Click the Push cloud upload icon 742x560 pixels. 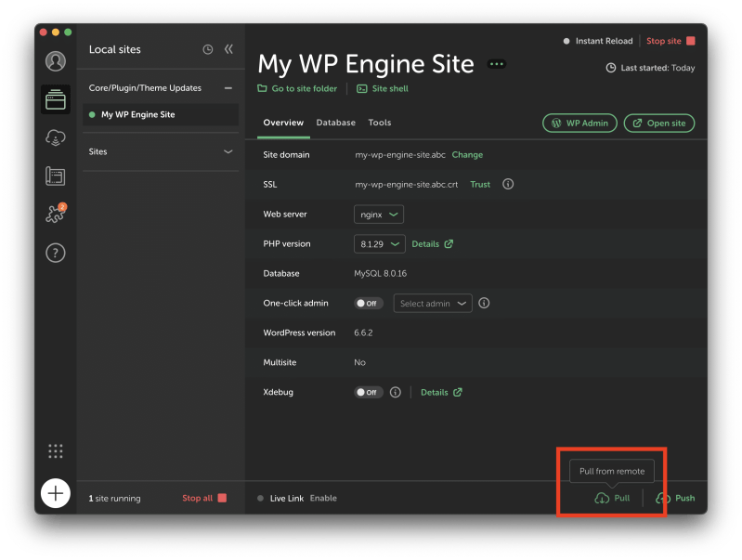pos(662,498)
